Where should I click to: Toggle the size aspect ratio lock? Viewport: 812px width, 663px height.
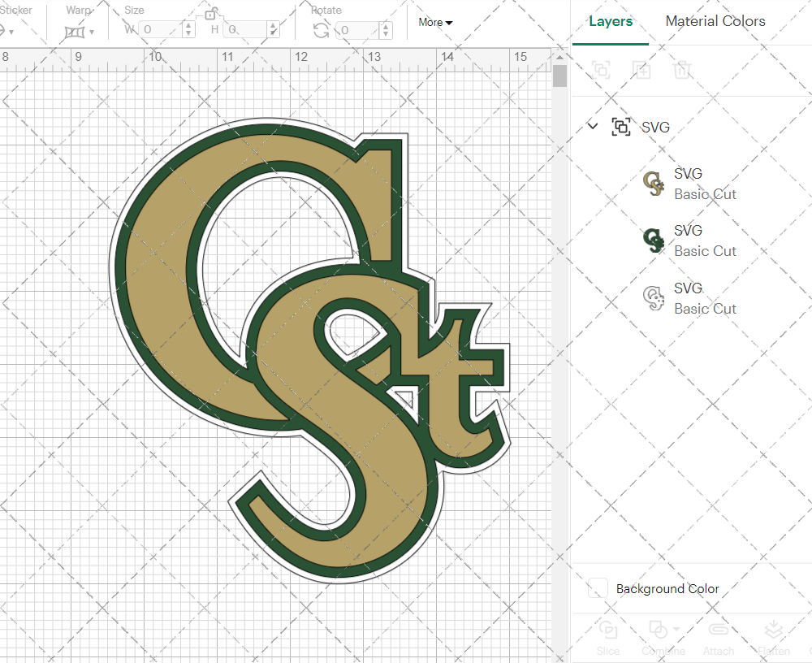click(x=209, y=15)
